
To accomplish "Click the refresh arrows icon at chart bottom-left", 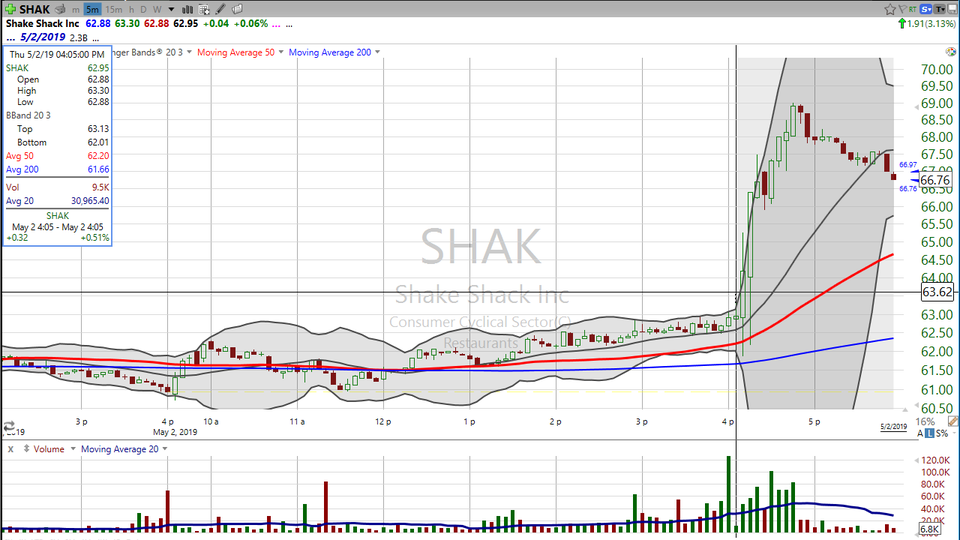I will click(x=9, y=426).
